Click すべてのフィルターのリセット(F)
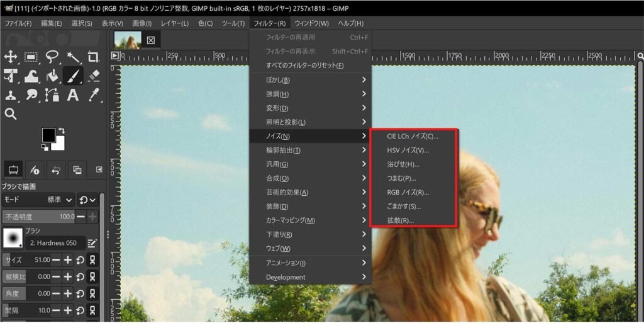Image resolution: width=644 pixels, height=330 pixels. tap(304, 65)
